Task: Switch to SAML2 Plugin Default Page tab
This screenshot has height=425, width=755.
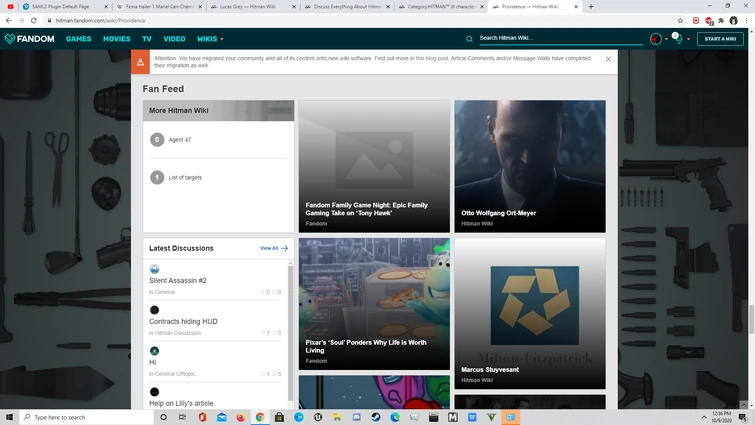Action: pos(65,7)
